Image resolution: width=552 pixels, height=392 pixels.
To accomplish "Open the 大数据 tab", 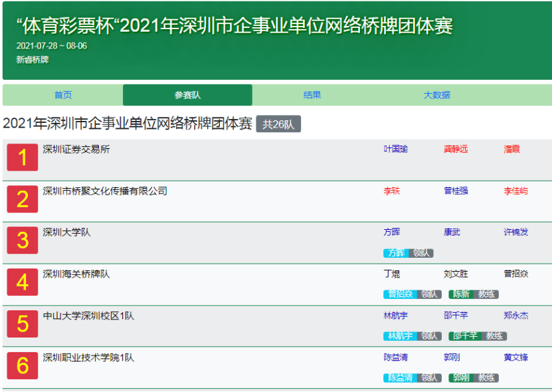I will [436, 95].
